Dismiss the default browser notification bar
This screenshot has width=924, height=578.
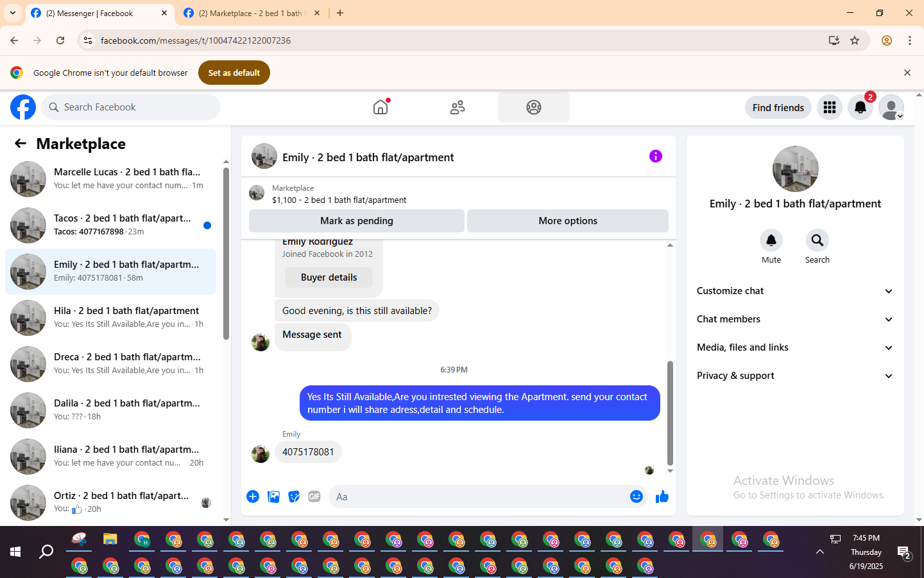click(907, 73)
